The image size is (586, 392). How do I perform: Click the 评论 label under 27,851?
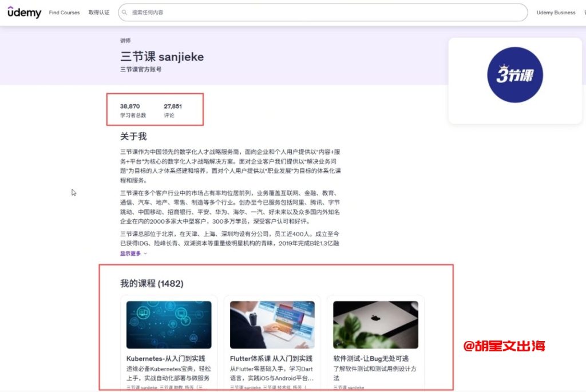[x=169, y=115]
